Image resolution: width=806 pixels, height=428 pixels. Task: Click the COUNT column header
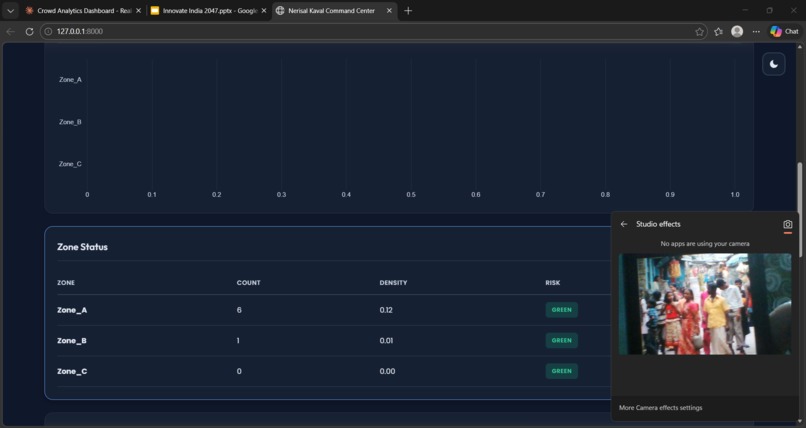pyautogui.click(x=248, y=283)
